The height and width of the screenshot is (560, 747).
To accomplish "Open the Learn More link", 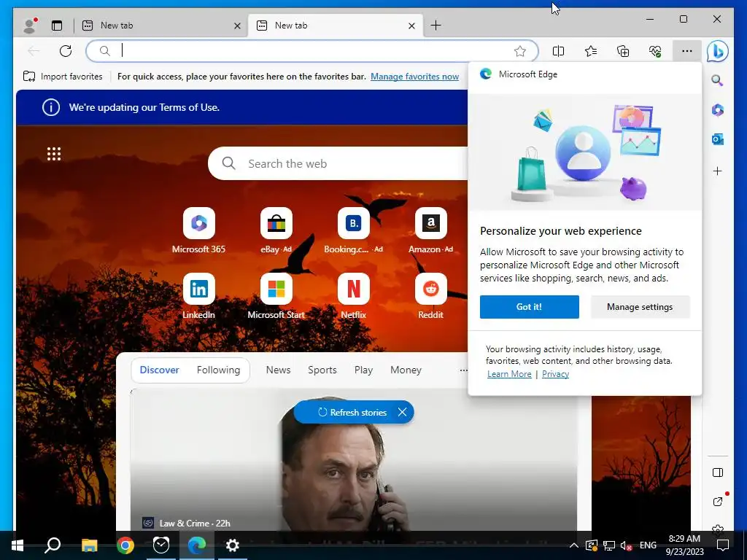I will 509,374.
